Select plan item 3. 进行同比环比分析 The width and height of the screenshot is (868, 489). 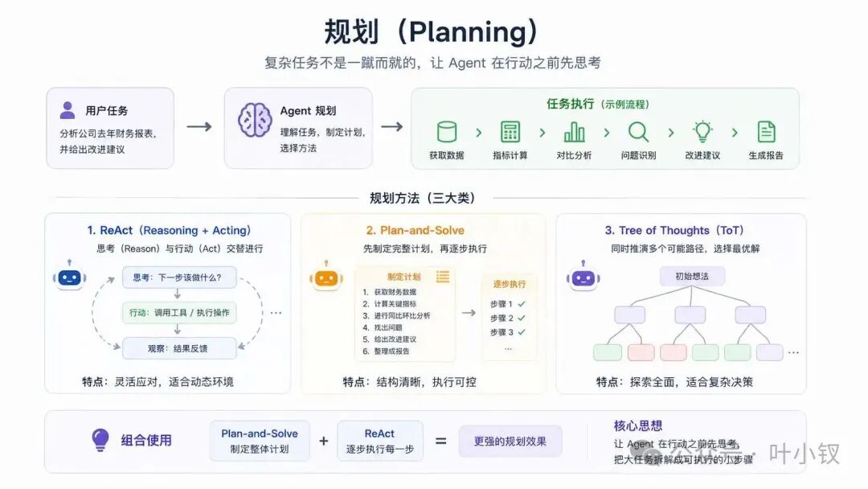tap(396, 315)
